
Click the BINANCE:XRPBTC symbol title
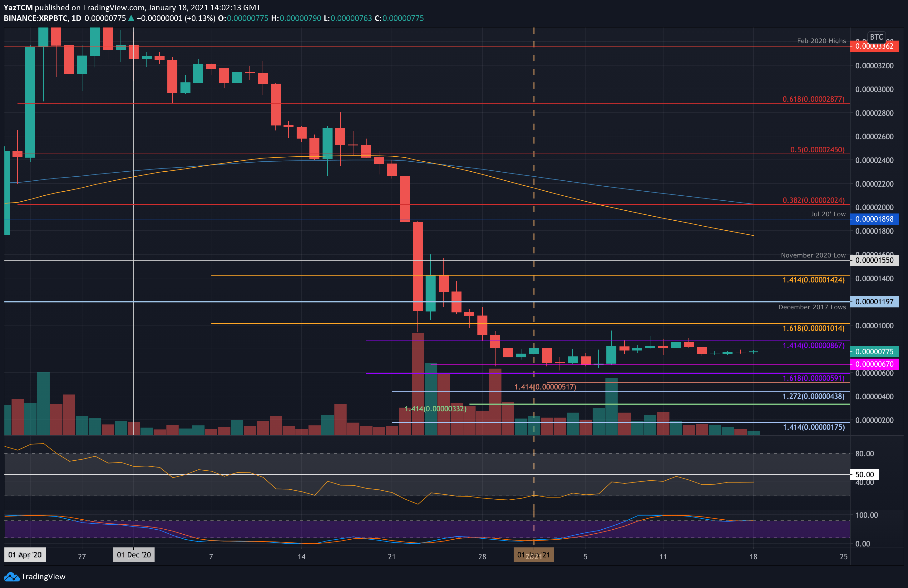pos(36,18)
